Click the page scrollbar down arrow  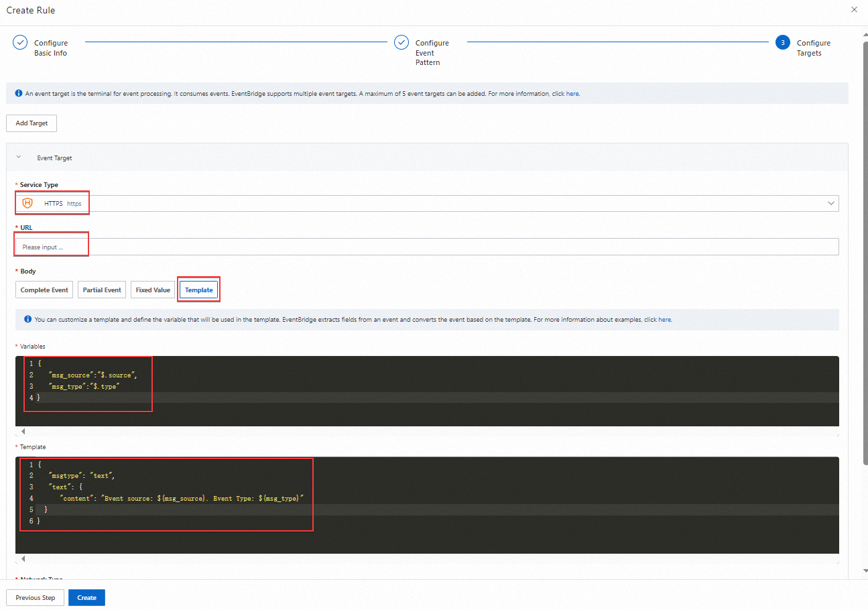point(865,570)
